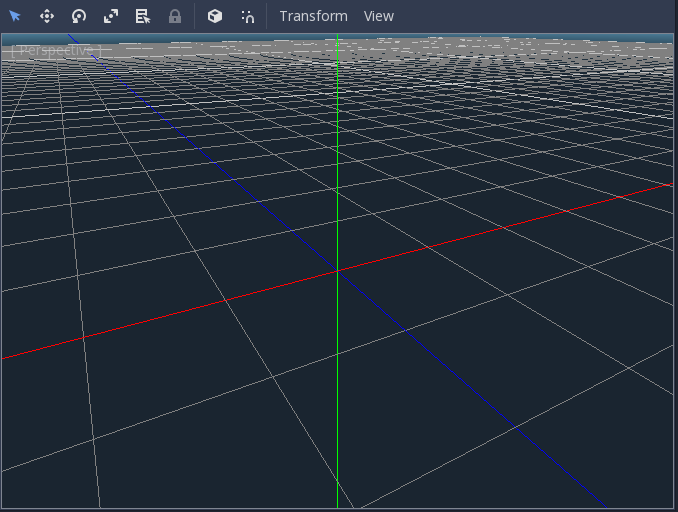678x512 pixels.
Task: Activate the Select mode arrow tool
Action: tap(15, 16)
